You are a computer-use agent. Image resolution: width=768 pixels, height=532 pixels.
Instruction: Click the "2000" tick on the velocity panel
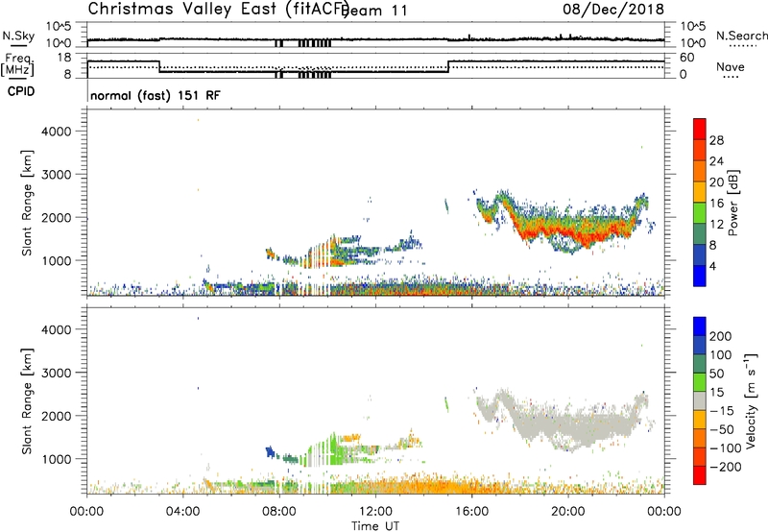tap(57, 416)
